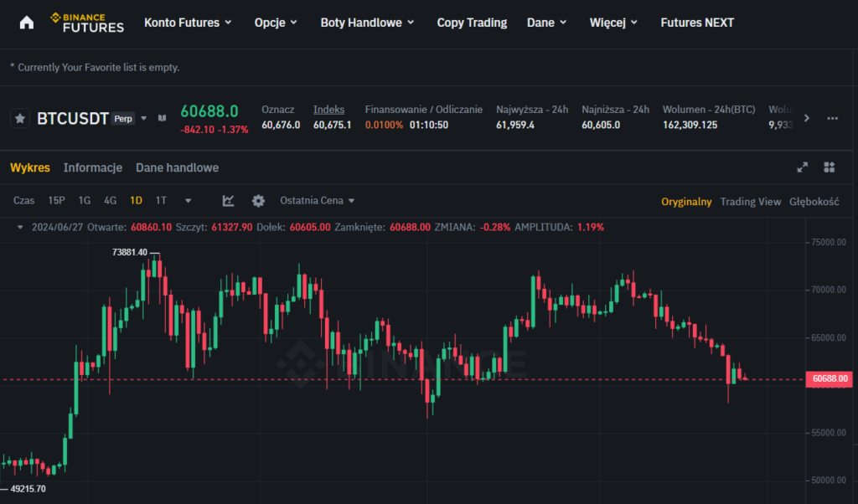Viewport: 858px width, 504px height.
Task: Open the book guide icon beside BTCUSDT
Action: [x=163, y=118]
